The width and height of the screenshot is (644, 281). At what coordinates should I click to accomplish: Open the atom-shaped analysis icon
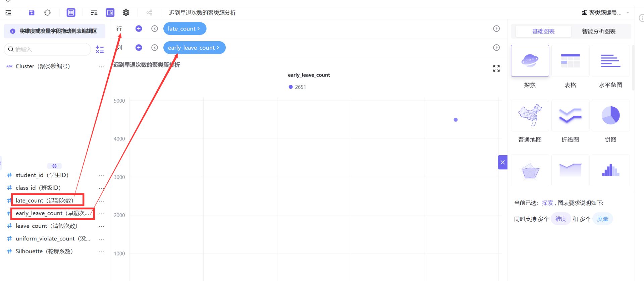(126, 13)
